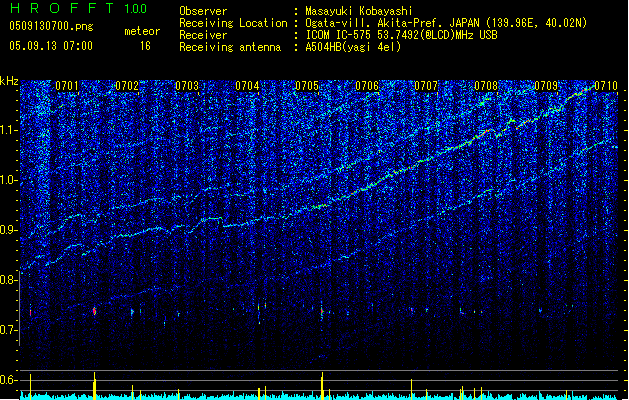Image resolution: width=629 pixels, height=400 pixels.
Task: Click time marker 0708
Action: [486, 86]
